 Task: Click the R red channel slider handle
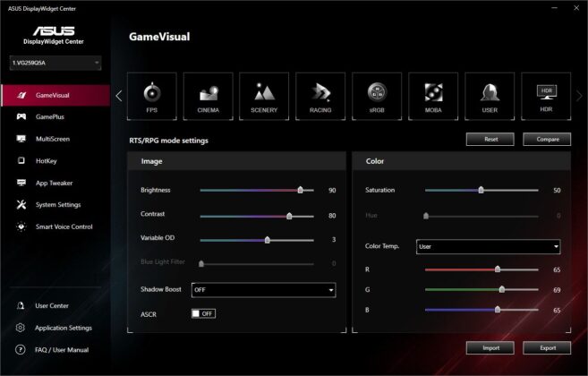click(x=498, y=269)
